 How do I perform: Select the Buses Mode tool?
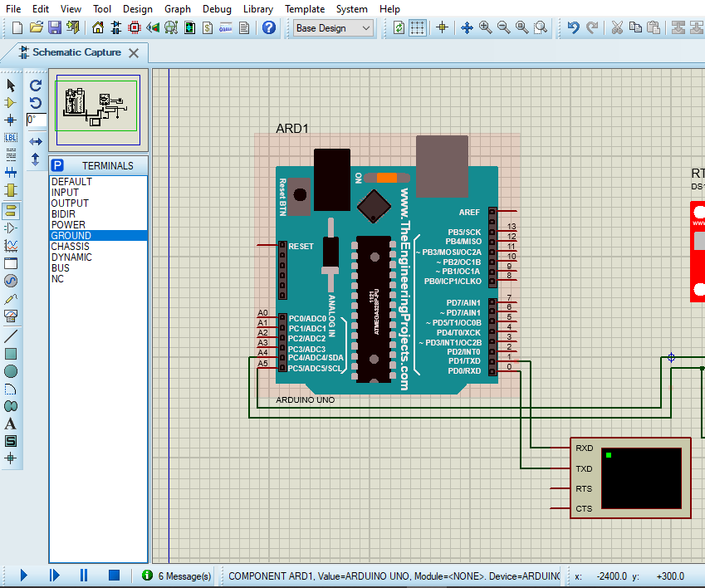[x=9, y=173]
